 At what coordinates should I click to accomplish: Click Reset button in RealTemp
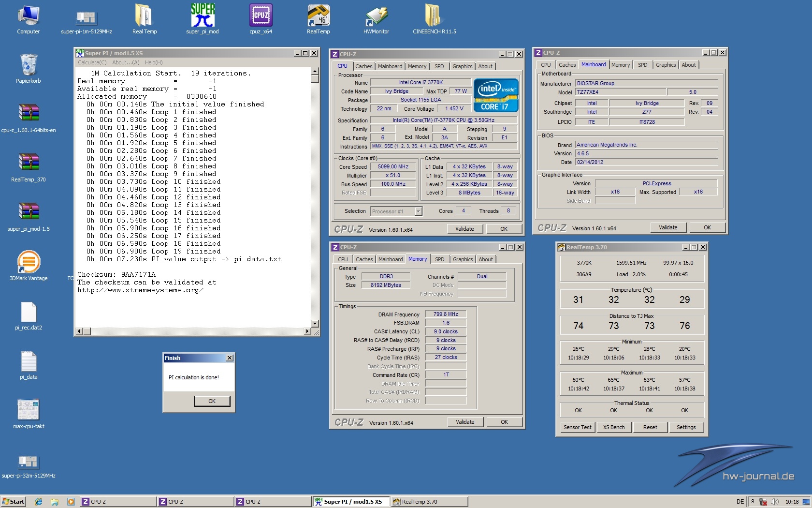pos(650,427)
